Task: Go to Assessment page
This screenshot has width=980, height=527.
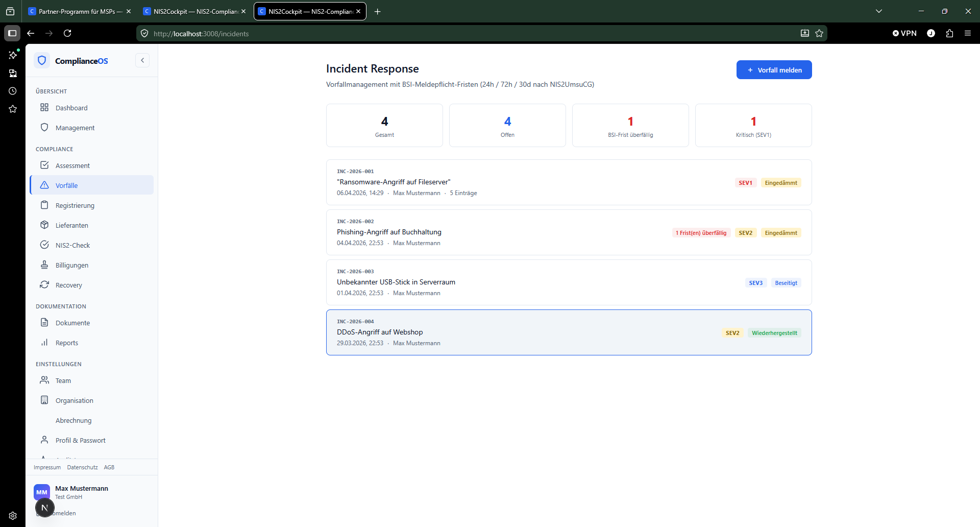Action: point(72,165)
